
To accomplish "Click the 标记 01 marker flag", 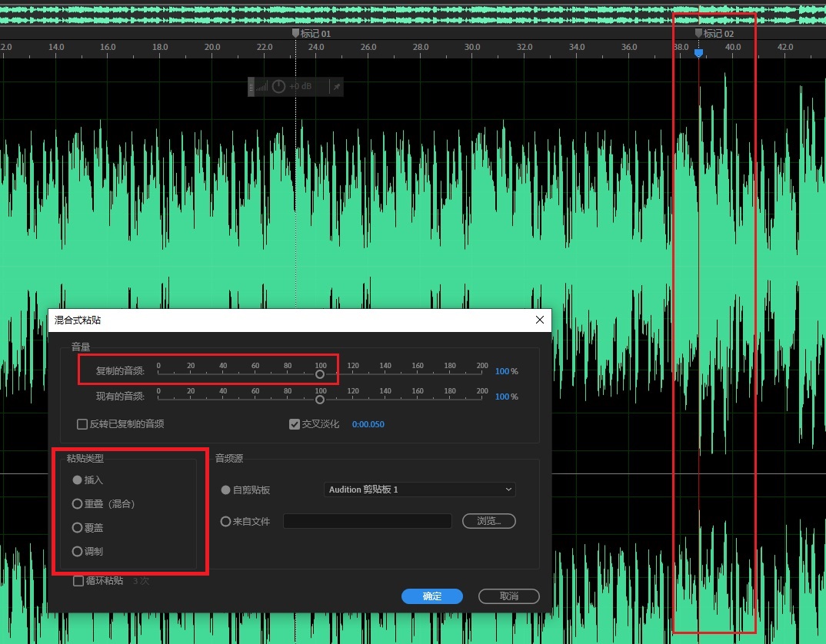I will click(x=295, y=33).
